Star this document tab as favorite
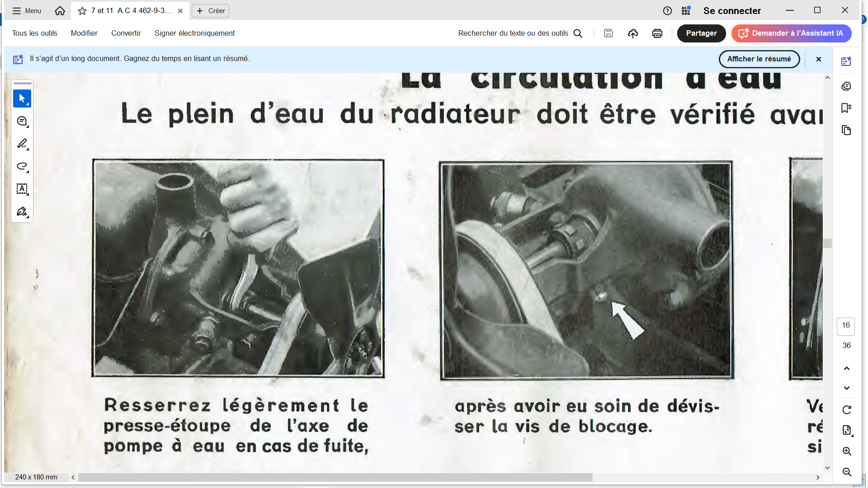 [82, 11]
